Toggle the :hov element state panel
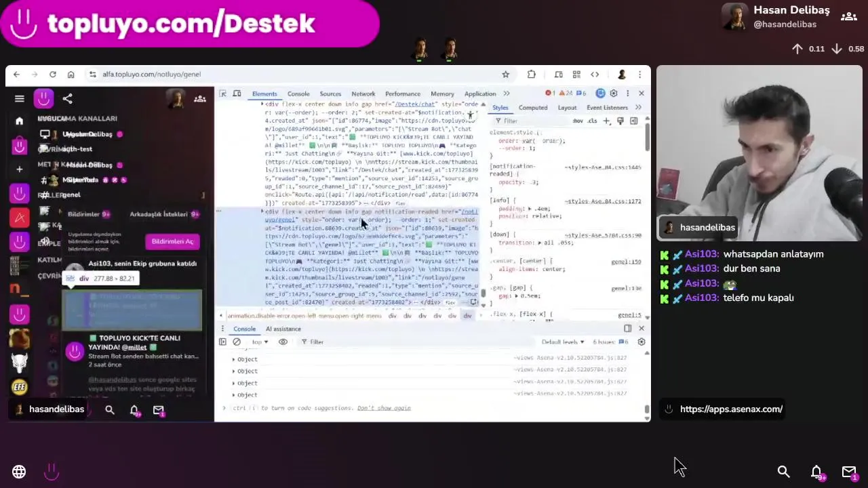Screen dimensions: 868x488 (578, 121)
